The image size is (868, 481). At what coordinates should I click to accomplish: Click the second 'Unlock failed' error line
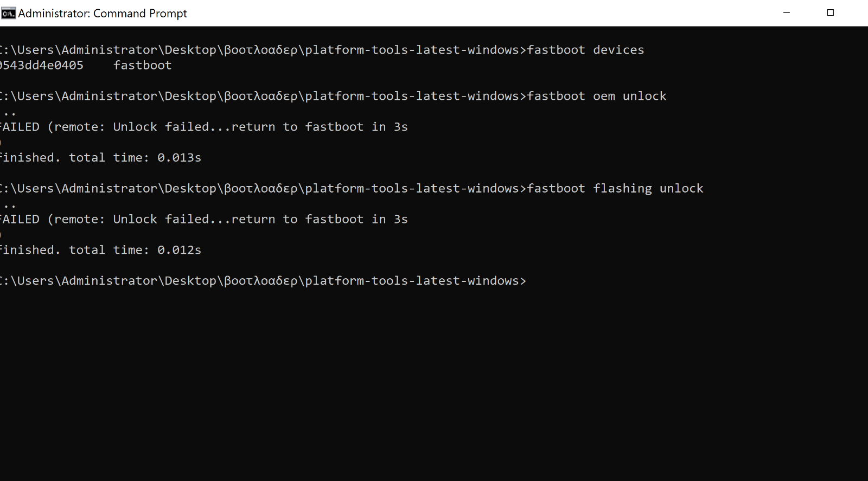coord(204,220)
